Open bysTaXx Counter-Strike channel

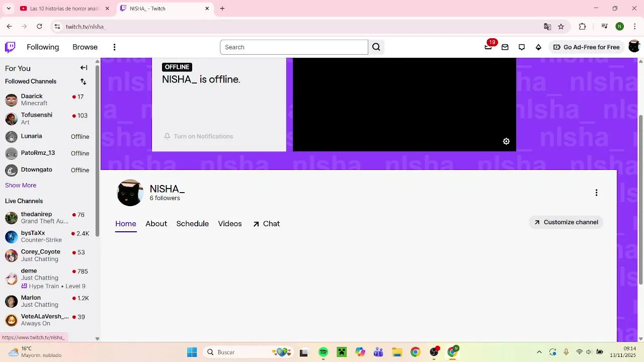pyautogui.click(x=47, y=236)
